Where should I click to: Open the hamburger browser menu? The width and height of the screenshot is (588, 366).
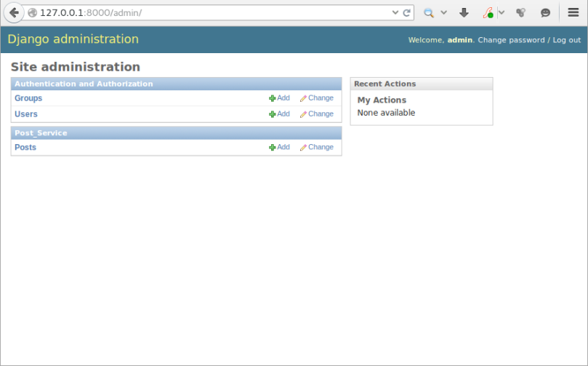pos(573,13)
